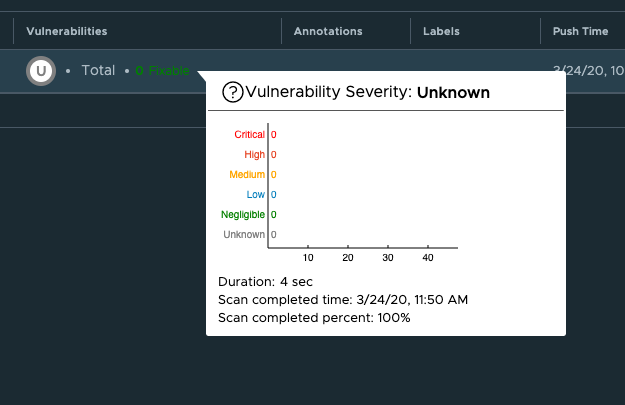Click the Critical count value 0
The width and height of the screenshot is (625, 405).
273,135
